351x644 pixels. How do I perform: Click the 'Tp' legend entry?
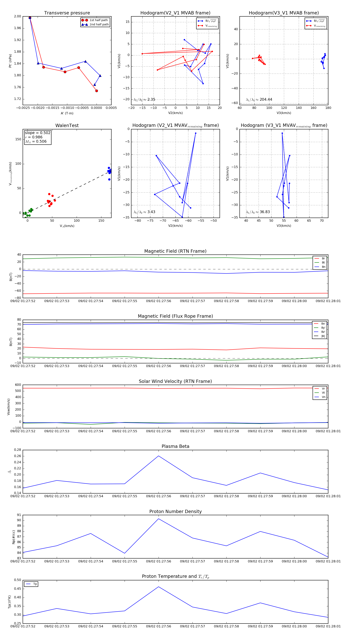(x=31, y=584)
